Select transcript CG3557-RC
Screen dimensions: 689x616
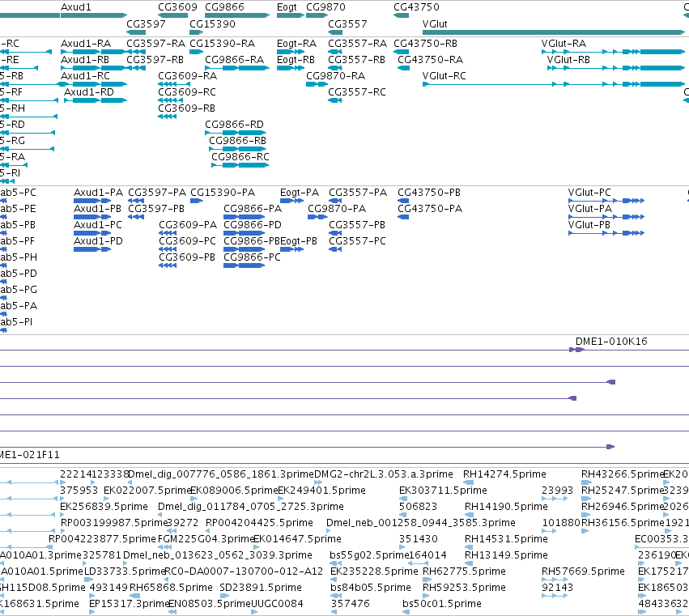(x=357, y=91)
